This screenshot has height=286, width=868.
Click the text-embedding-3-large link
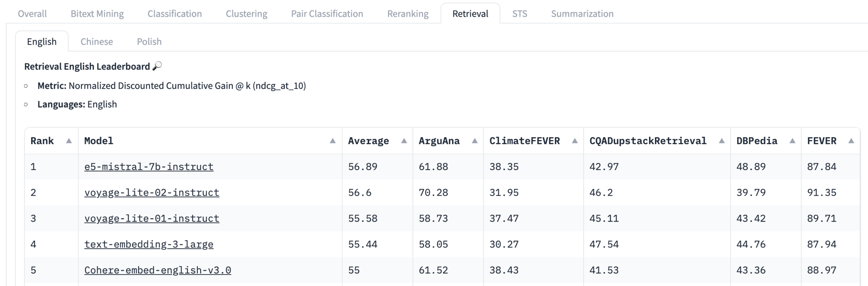149,245
